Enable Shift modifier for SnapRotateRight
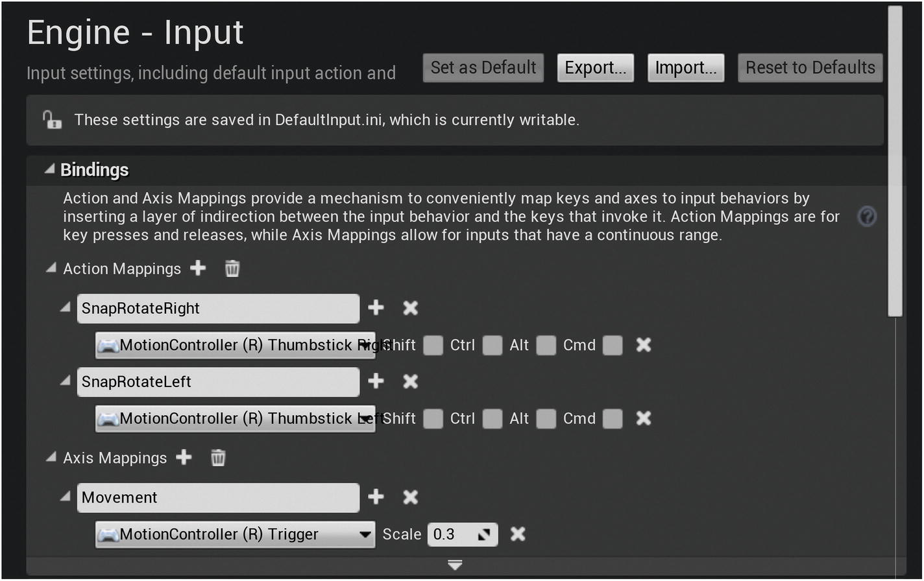 pos(433,346)
